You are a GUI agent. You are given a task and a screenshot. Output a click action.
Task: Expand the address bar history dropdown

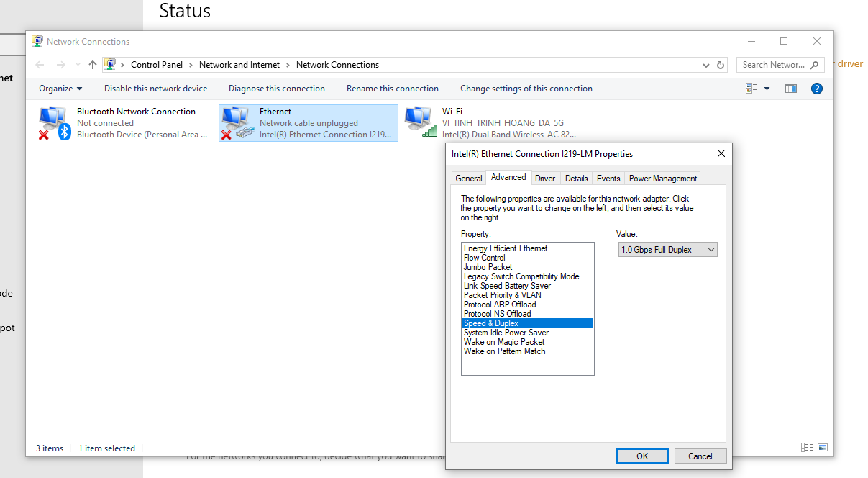coord(706,65)
